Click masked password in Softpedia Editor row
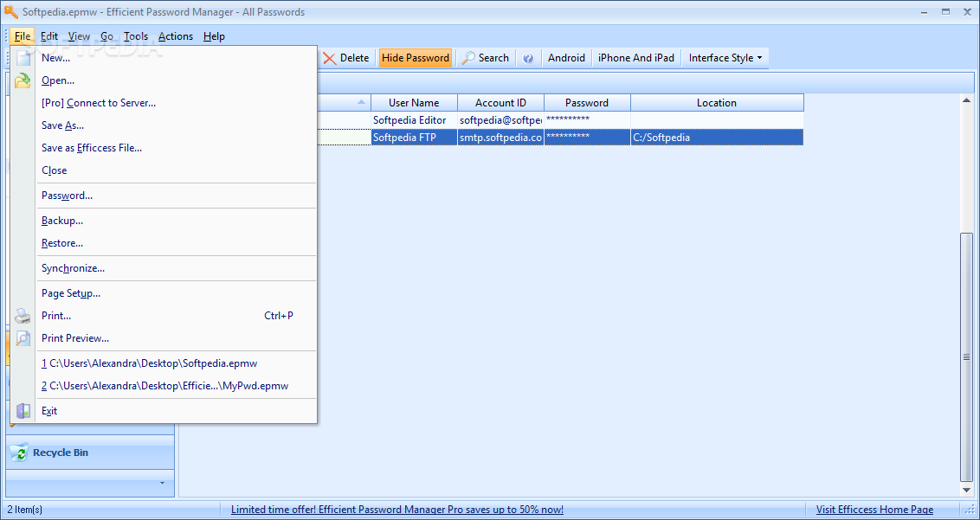The height and width of the screenshot is (520, 980). pos(587,120)
